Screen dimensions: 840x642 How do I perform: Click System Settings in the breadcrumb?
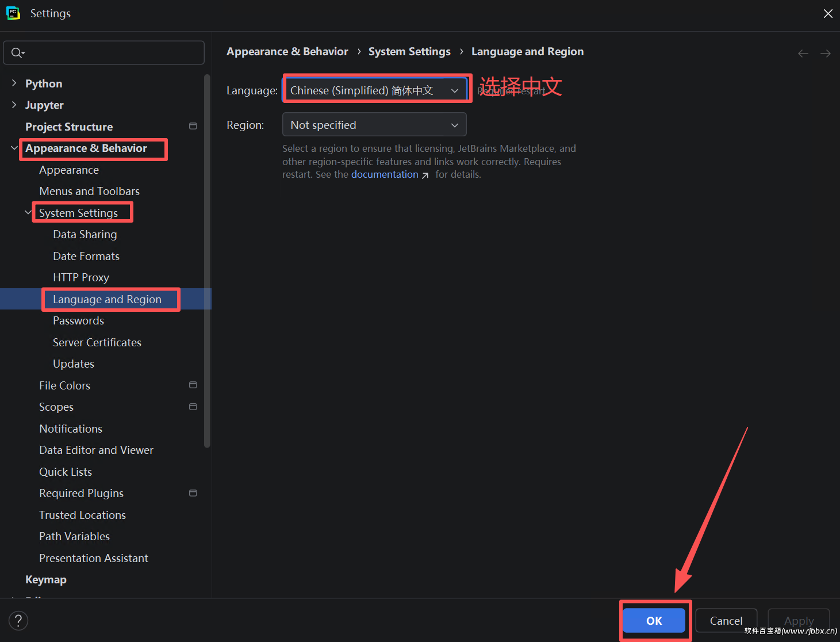pyautogui.click(x=409, y=51)
